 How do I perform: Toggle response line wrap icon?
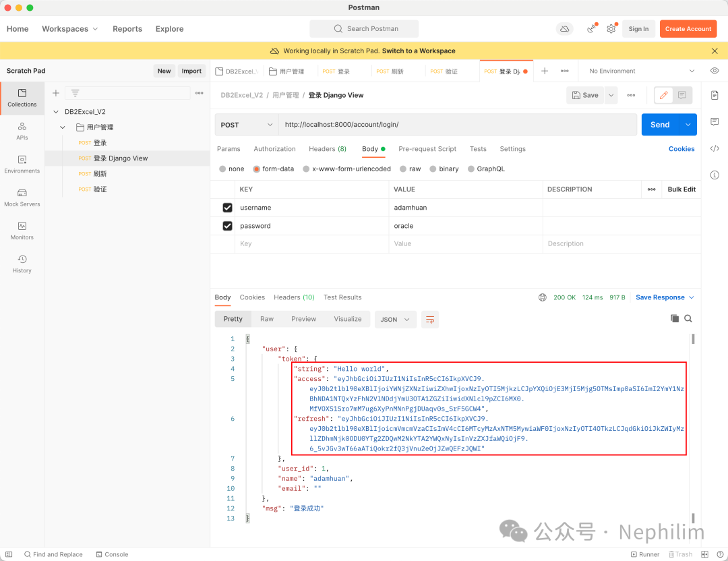[430, 320]
